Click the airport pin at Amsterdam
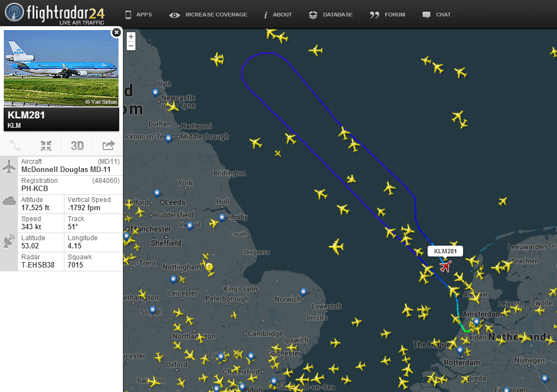Image resolution: width=557 pixels, height=392 pixels. (x=476, y=322)
